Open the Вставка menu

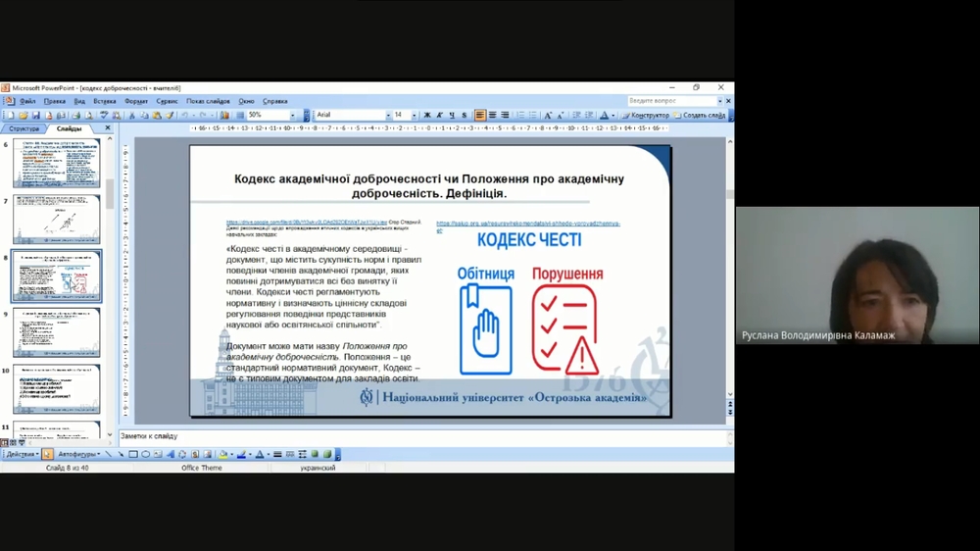click(105, 101)
